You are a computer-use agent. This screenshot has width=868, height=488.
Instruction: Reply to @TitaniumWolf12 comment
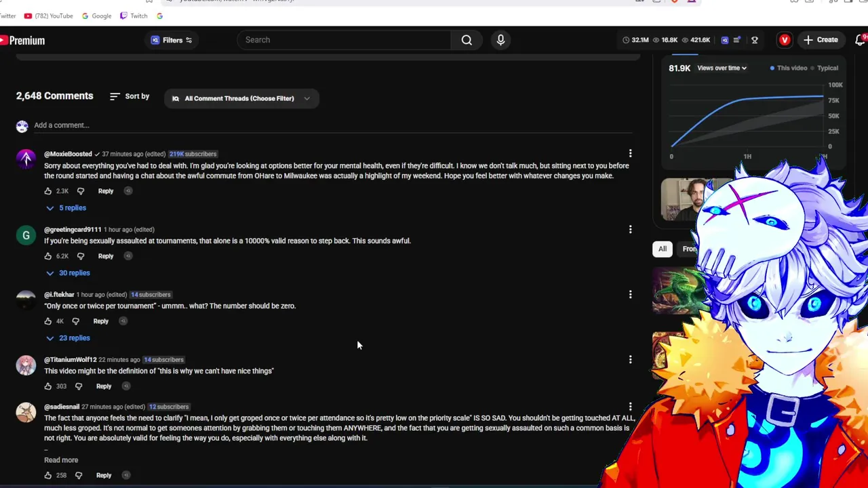coord(104,386)
